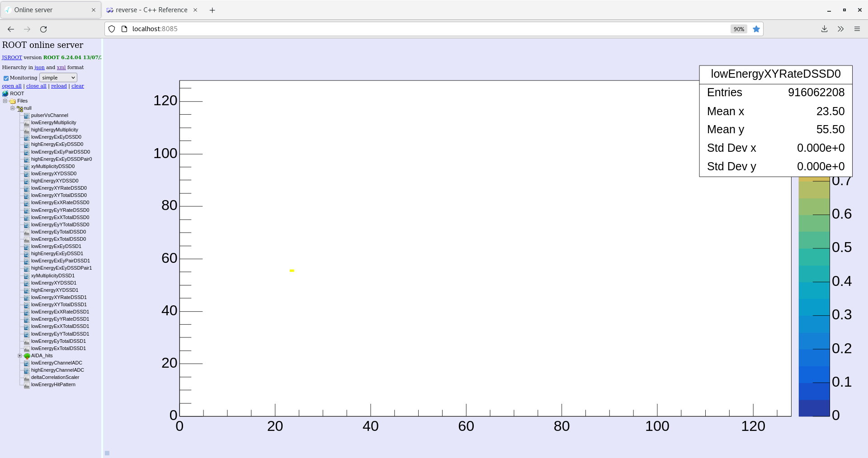Open lowEnergyExEyPairDSSD0 histogram
This screenshot has width=868, height=458.
pos(61,152)
